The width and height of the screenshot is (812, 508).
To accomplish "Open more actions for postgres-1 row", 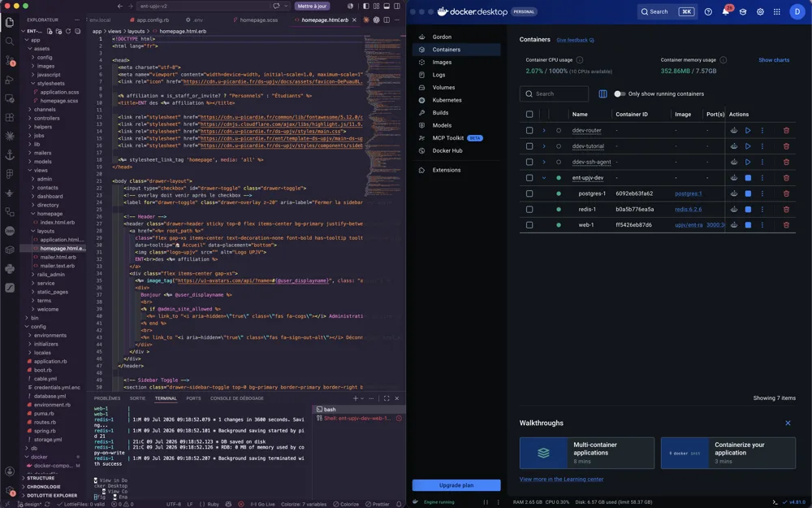I will 762,193.
